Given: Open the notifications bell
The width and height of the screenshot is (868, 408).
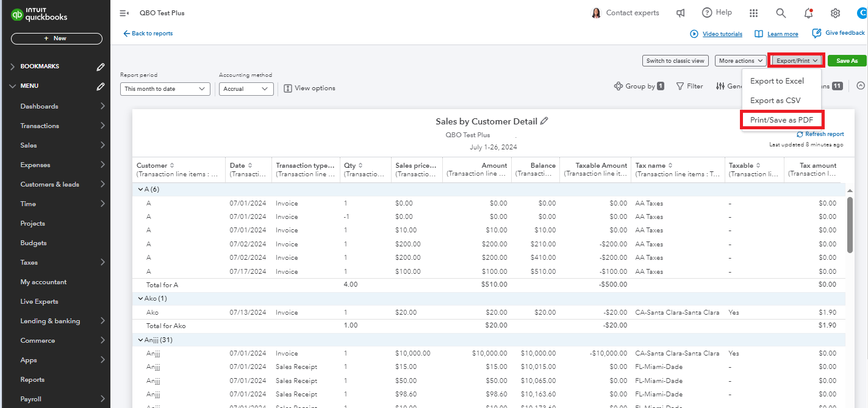Looking at the screenshot, I should click(808, 13).
